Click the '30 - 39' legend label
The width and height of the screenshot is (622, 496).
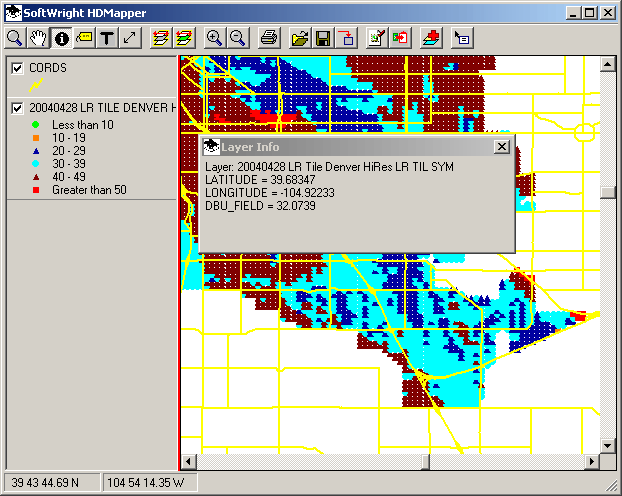[69, 163]
